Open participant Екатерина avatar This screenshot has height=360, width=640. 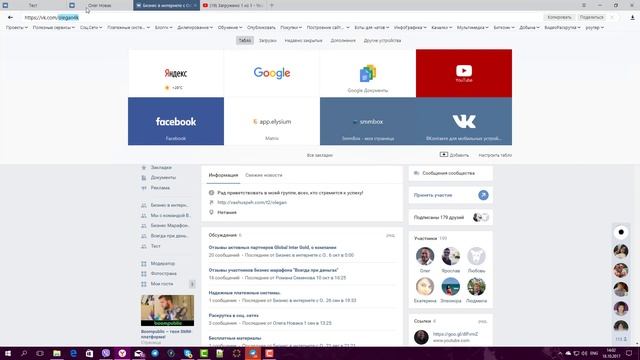pyautogui.click(x=425, y=287)
